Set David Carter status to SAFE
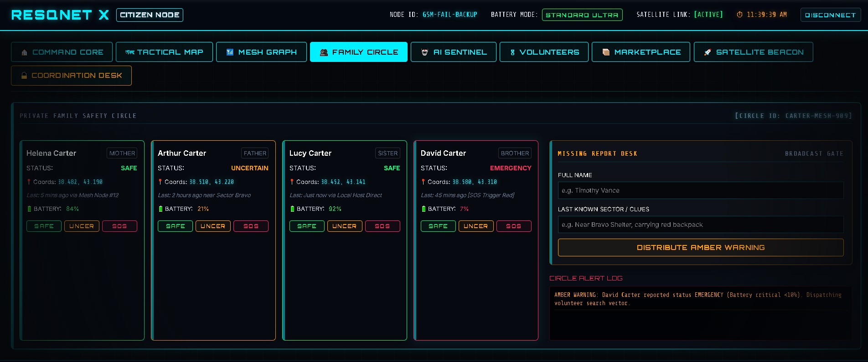 (x=438, y=226)
